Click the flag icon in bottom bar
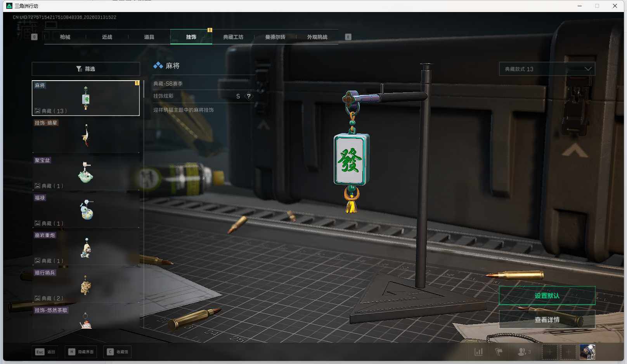This screenshot has width=627, height=364. click(x=499, y=352)
